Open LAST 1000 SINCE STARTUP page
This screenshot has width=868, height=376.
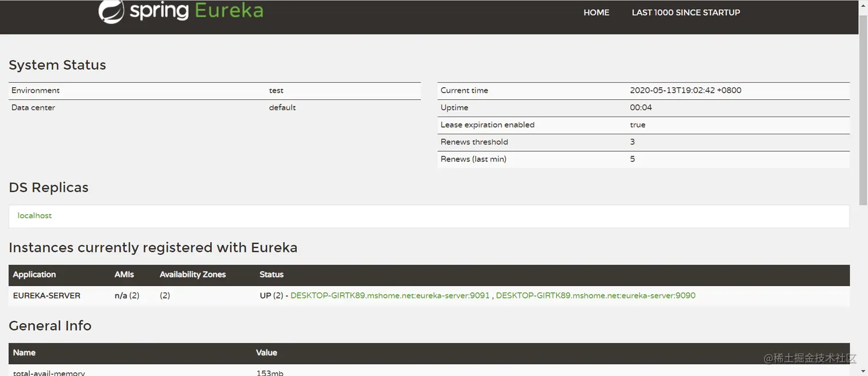(x=686, y=13)
